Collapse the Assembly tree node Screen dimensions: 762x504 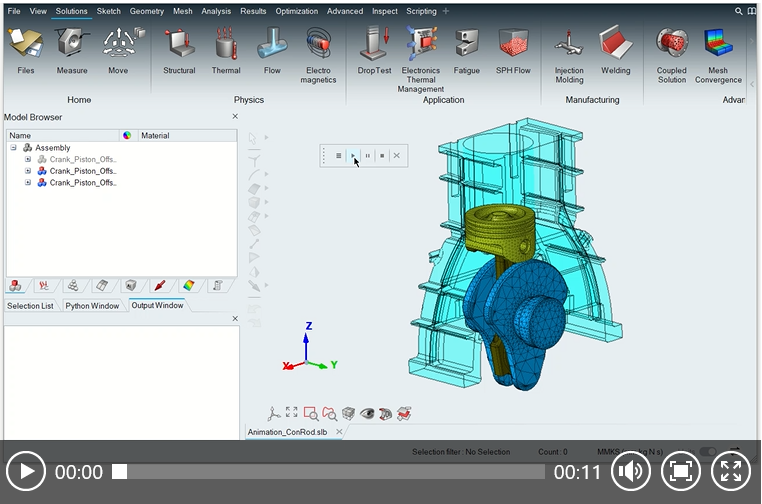[x=14, y=148]
